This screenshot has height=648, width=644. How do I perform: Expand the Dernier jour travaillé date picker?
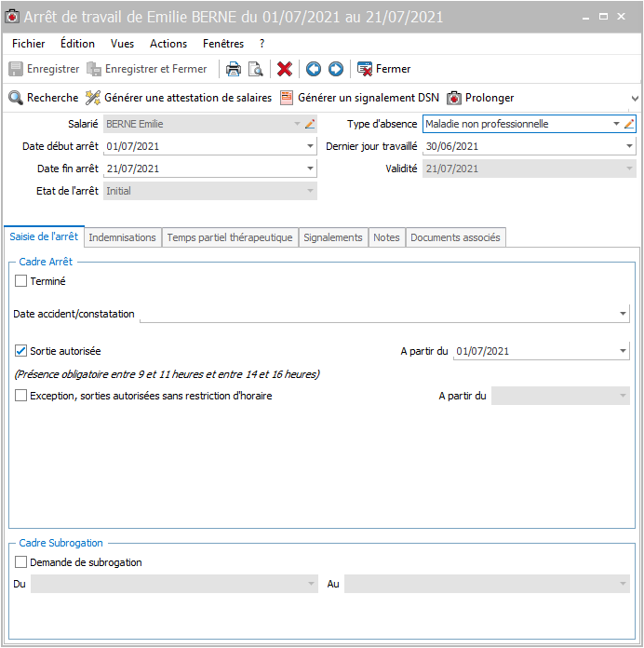629,146
